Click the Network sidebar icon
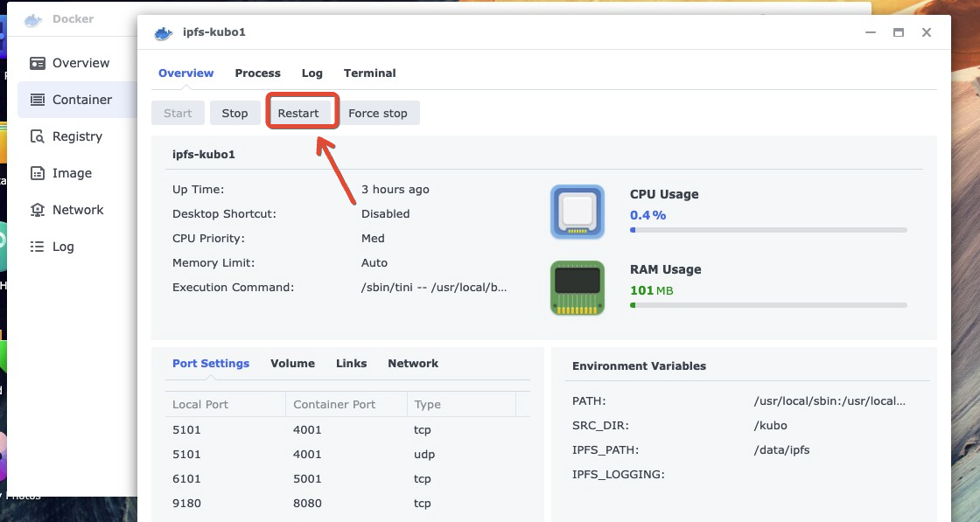Image resolution: width=980 pixels, height=522 pixels. pyautogui.click(x=38, y=210)
